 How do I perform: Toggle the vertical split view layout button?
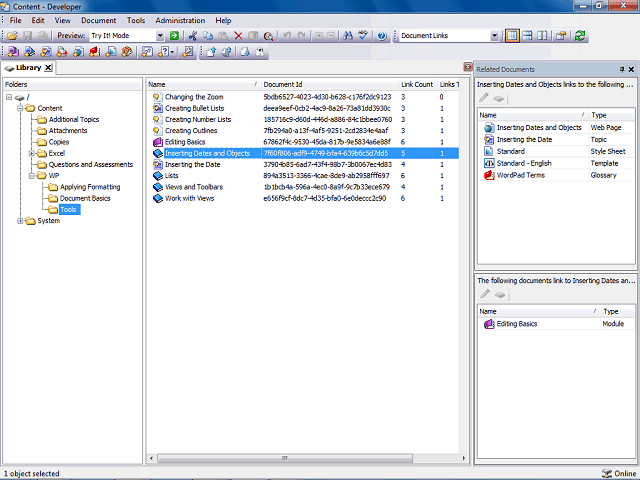tap(542, 36)
